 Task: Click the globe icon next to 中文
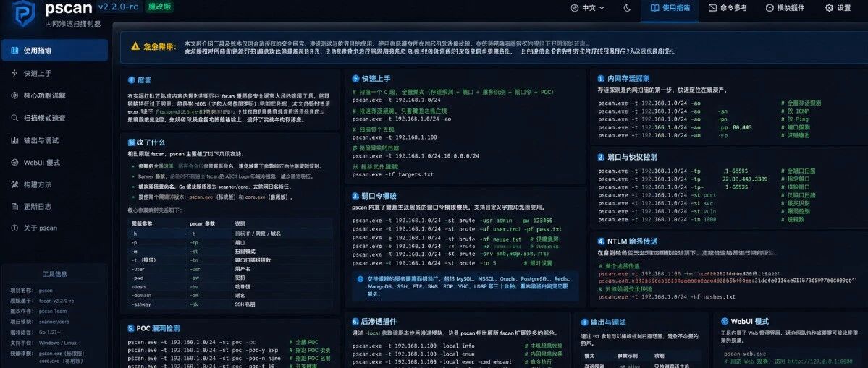pos(575,8)
